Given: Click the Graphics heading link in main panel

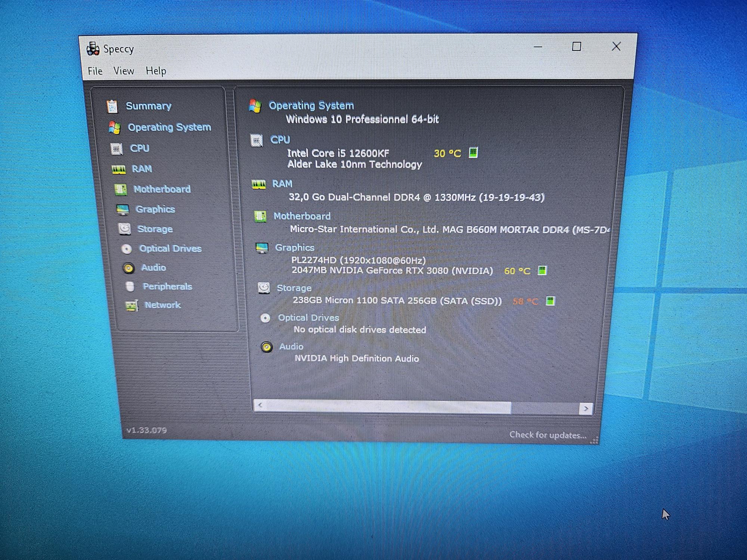Looking at the screenshot, I should [295, 248].
